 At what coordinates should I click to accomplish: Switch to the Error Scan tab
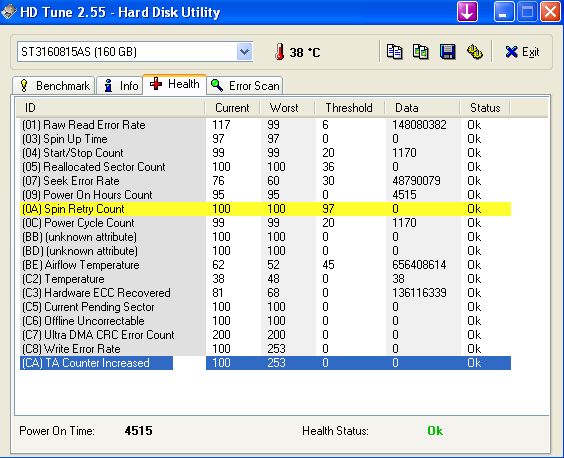pyautogui.click(x=245, y=86)
